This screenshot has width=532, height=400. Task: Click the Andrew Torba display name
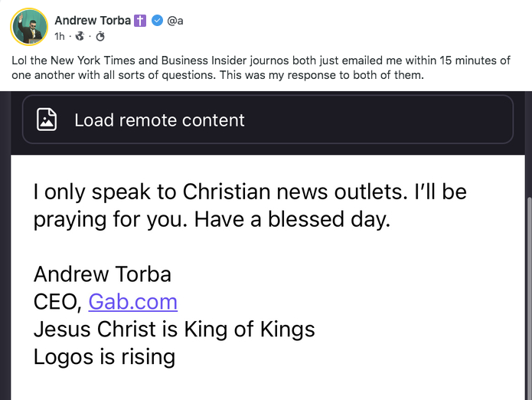(x=93, y=21)
